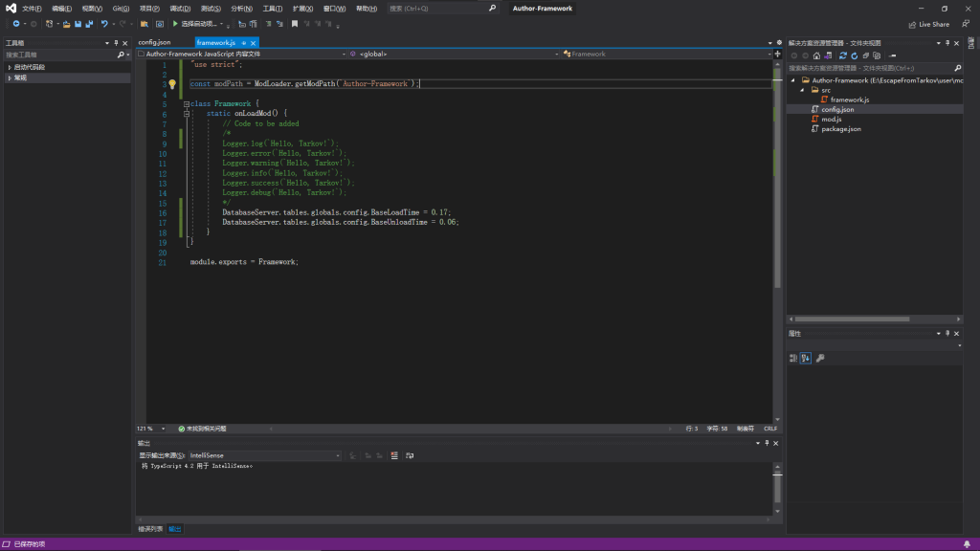Switch views icon in Solution Explorer toolbar
This screenshot has height=551, width=980.
(828, 55)
